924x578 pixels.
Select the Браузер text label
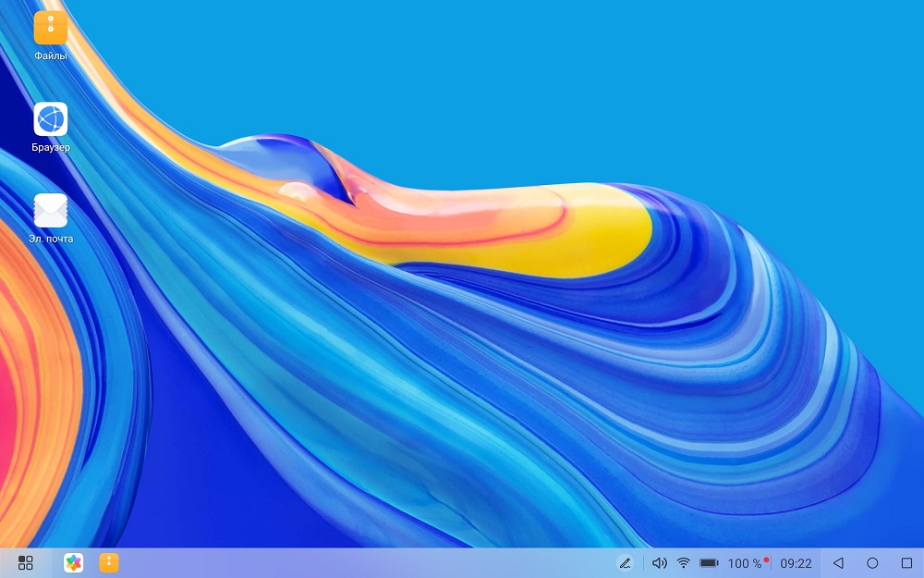(x=51, y=147)
